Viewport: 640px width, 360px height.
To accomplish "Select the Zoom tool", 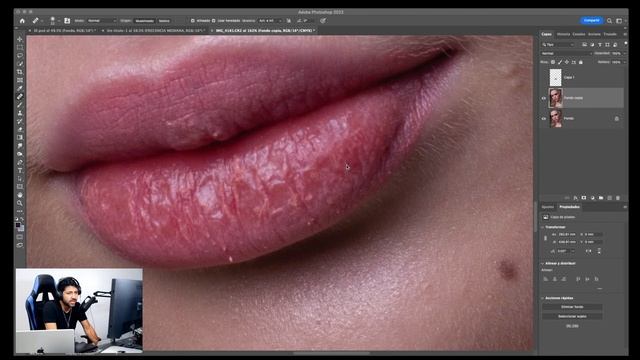I will (x=20, y=203).
